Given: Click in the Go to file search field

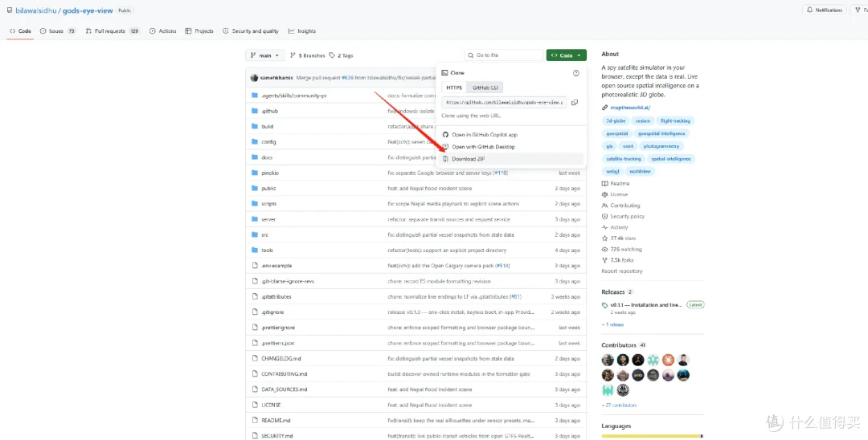Looking at the screenshot, I should [504, 55].
